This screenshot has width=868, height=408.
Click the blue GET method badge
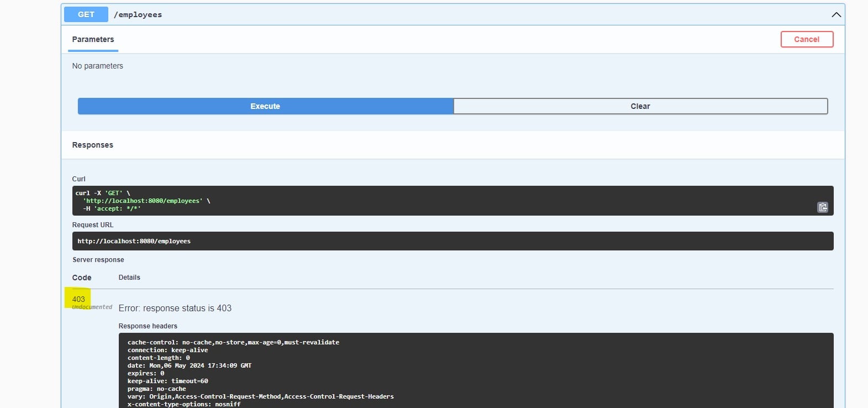click(86, 14)
